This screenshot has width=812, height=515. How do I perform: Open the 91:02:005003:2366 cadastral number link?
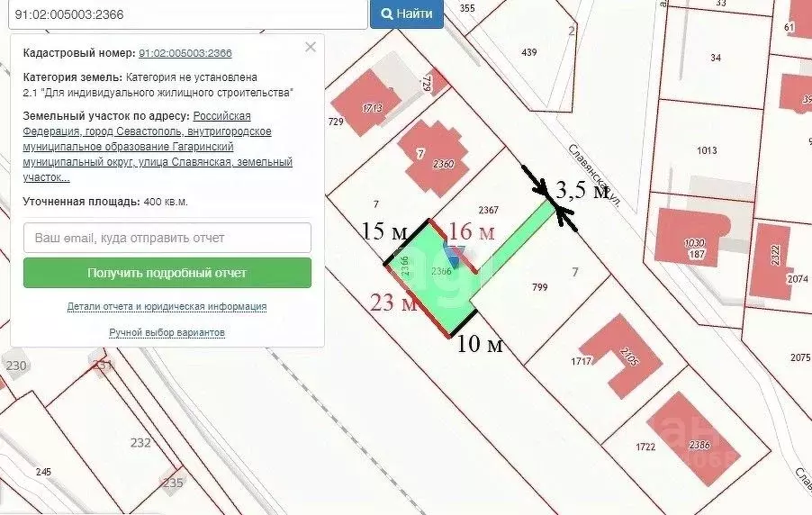pyautogui.click(x=185, y=53)
